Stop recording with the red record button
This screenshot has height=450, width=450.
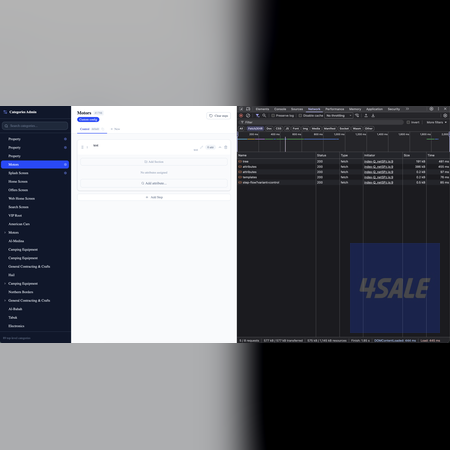[x=241, y=116]
